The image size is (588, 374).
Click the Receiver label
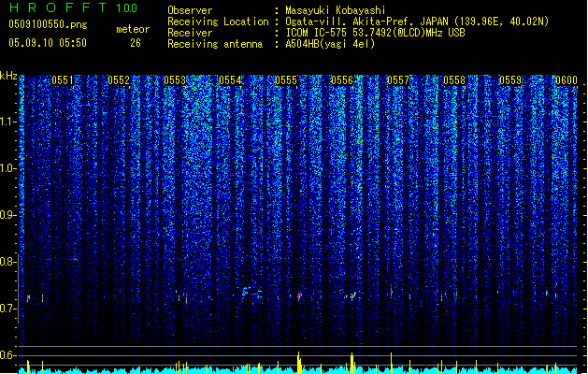190,33
